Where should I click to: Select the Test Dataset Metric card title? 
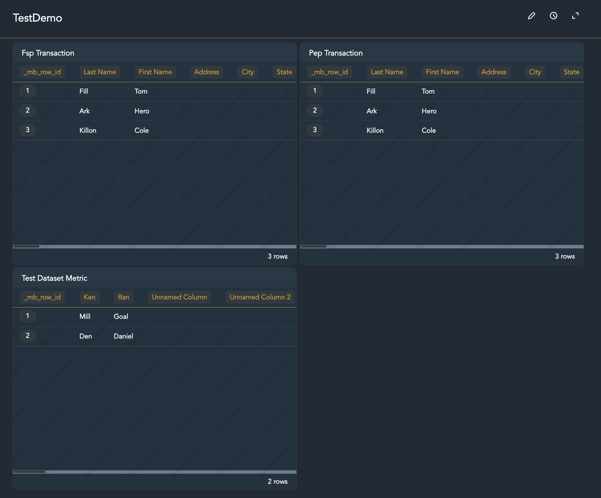coord(54,278)
